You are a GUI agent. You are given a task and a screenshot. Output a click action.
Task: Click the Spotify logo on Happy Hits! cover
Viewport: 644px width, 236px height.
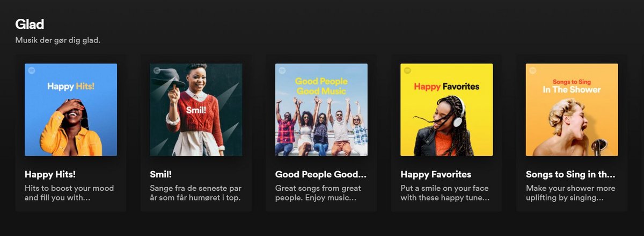pyautogui.click(x=32, y=70)
